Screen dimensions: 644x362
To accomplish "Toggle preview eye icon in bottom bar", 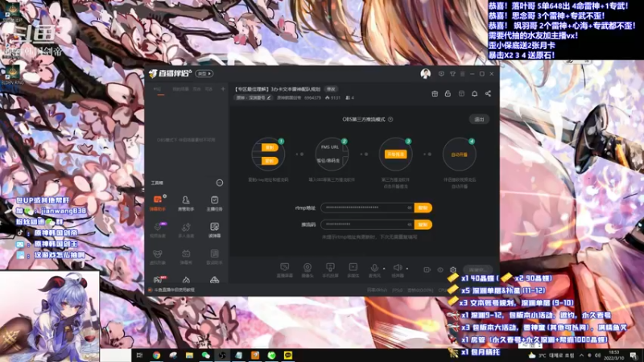I will (440, 269).
